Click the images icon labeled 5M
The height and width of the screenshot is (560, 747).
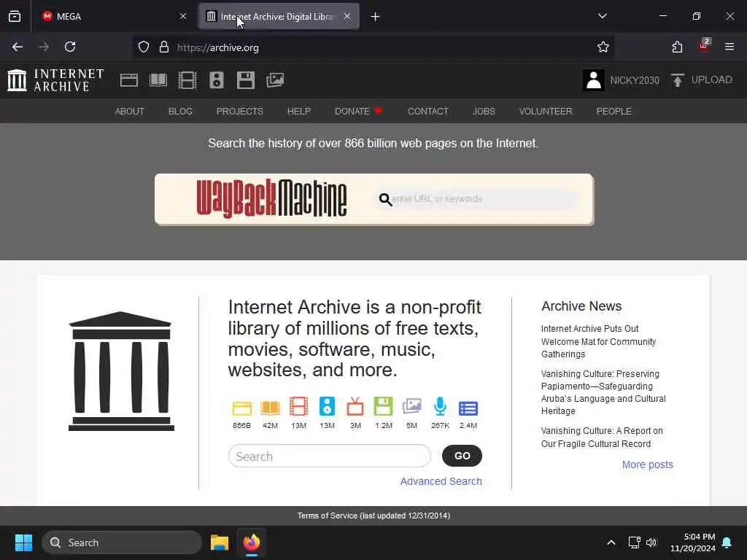(x=411, y=407)
